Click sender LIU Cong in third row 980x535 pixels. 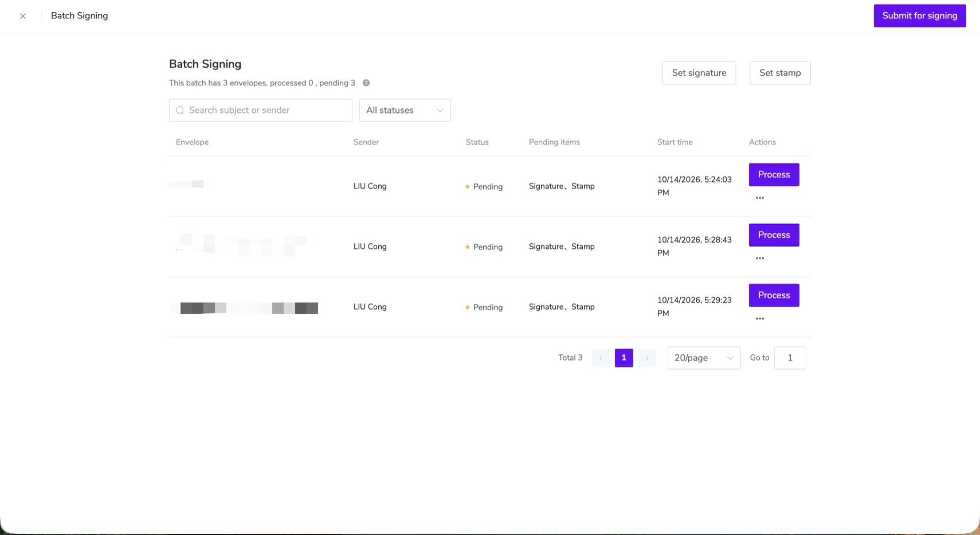click(x=370, y=307)
